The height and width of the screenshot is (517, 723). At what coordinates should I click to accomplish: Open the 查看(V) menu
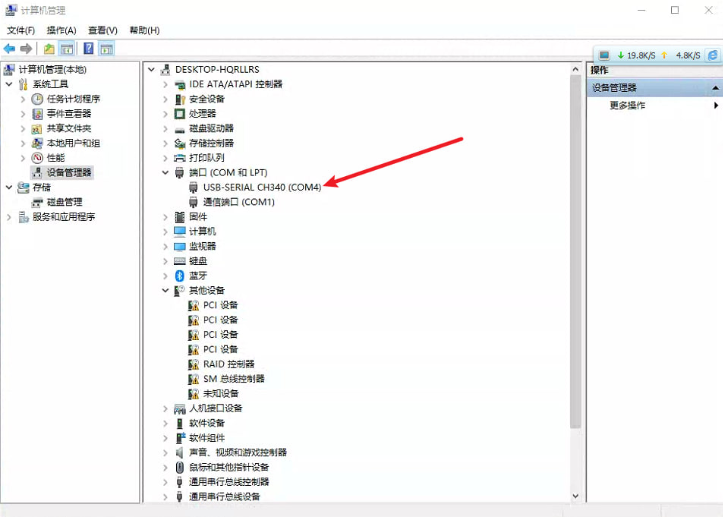click(103, 30)
